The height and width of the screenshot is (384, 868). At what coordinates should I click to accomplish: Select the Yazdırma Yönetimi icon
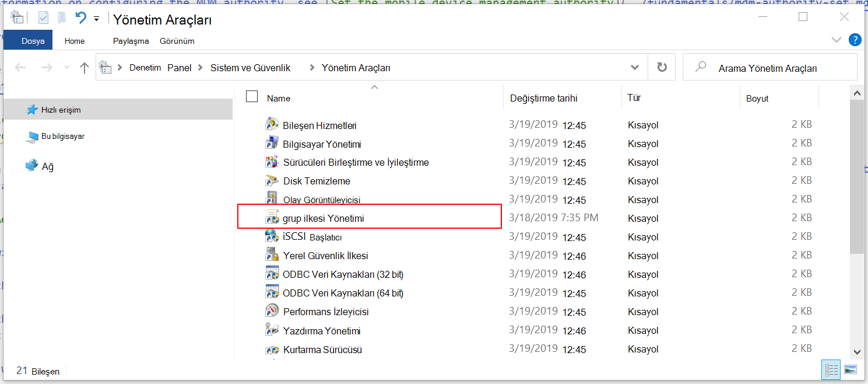click(x=272, y=330)
